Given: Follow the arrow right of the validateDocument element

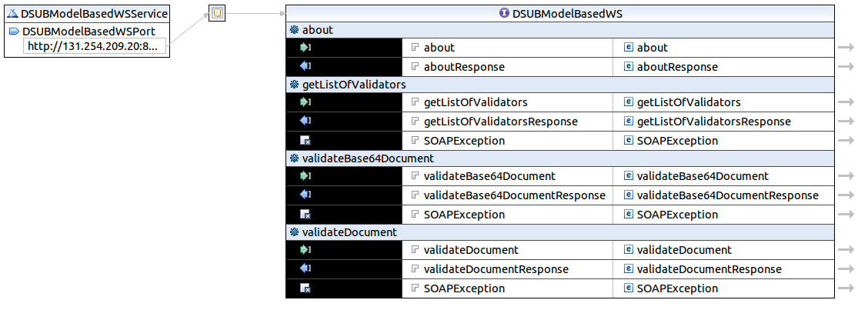Looking at the screenshot, I should 846,250.
